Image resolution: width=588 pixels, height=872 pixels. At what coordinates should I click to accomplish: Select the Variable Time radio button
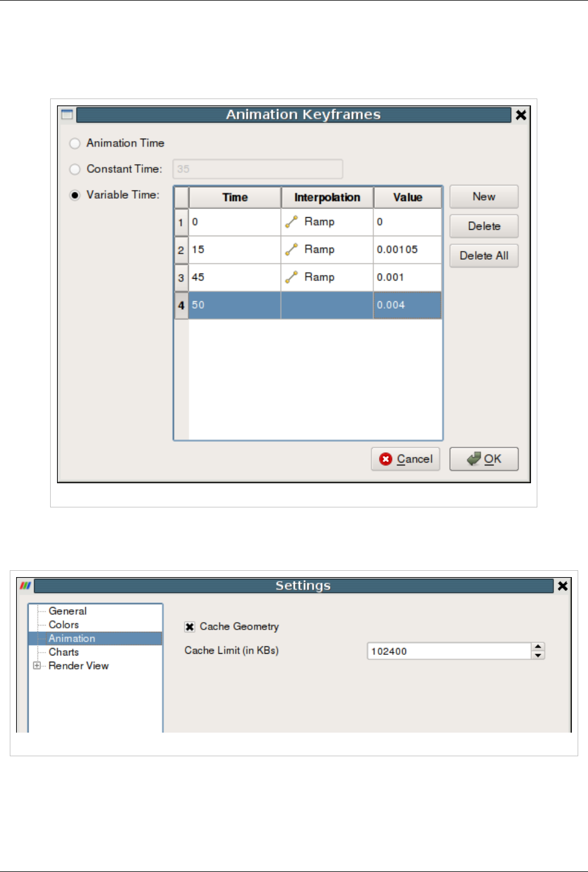pos(75,195)
